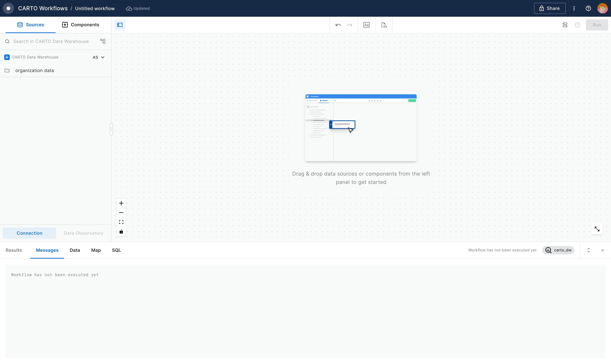Fit the view to canvas
Screen dimensions: 611x364
(x=121, y=222)
